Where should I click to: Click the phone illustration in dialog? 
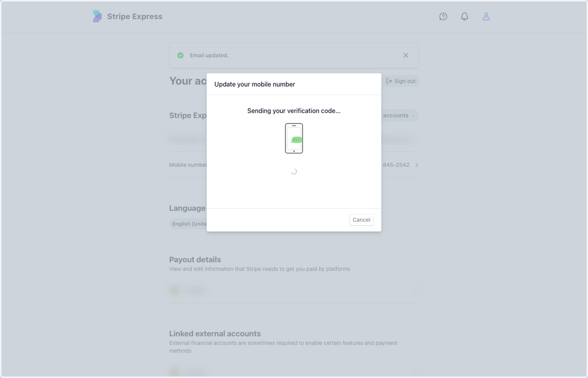294,138
